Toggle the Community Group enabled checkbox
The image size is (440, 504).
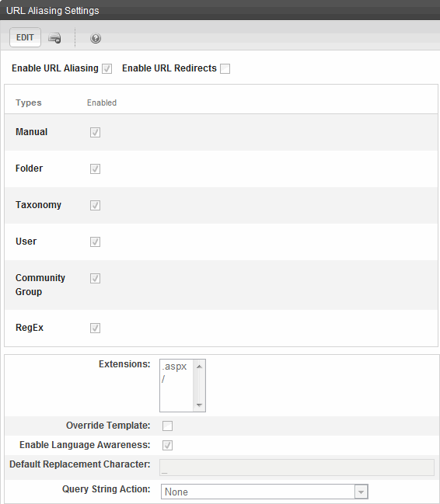pyautogui.click(x=95, y=278)
